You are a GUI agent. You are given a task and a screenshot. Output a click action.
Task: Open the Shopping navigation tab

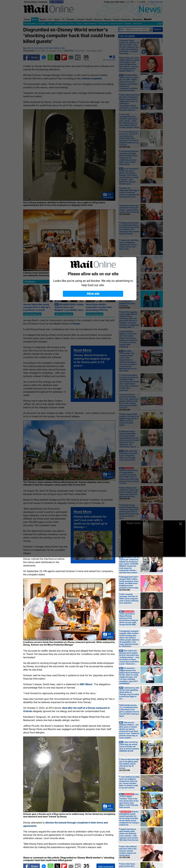137,20
